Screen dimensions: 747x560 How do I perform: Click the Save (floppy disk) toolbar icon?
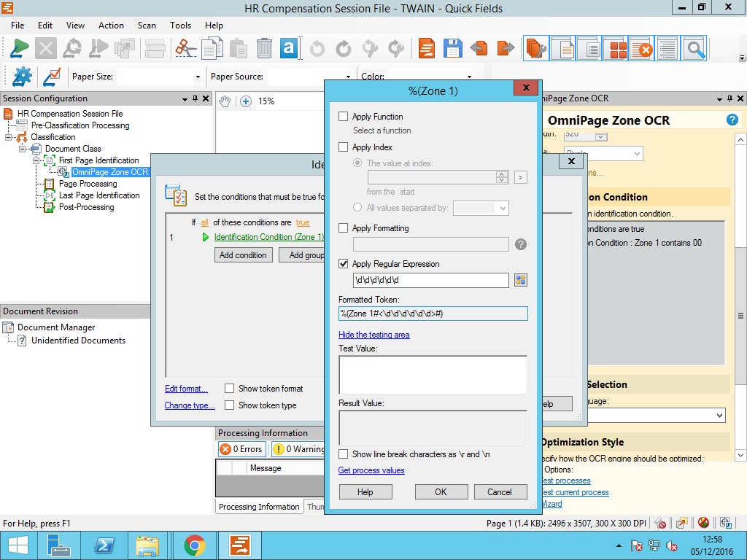[452, 49]
